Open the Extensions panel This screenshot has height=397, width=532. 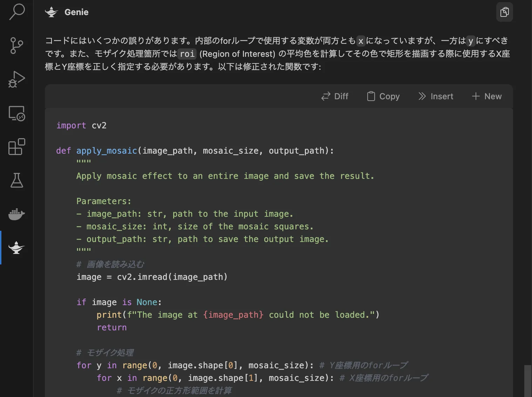16,147
